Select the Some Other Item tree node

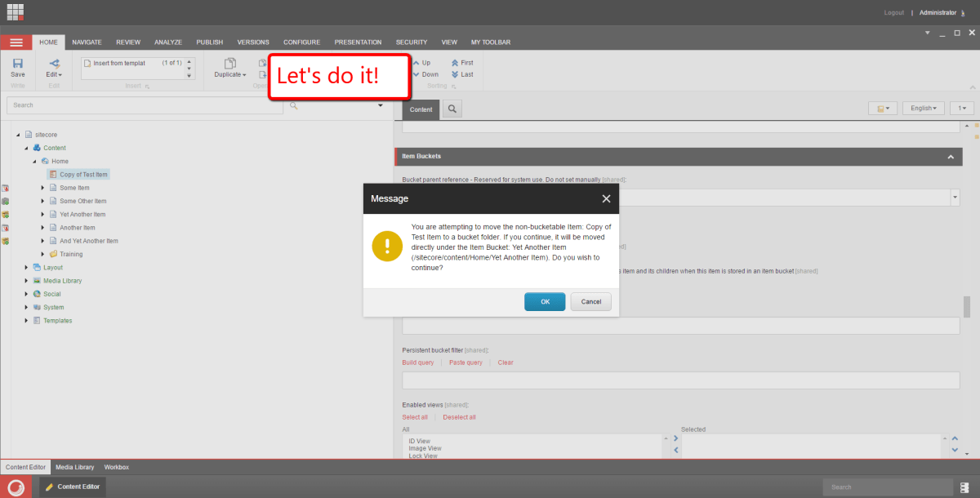[82, 201]
